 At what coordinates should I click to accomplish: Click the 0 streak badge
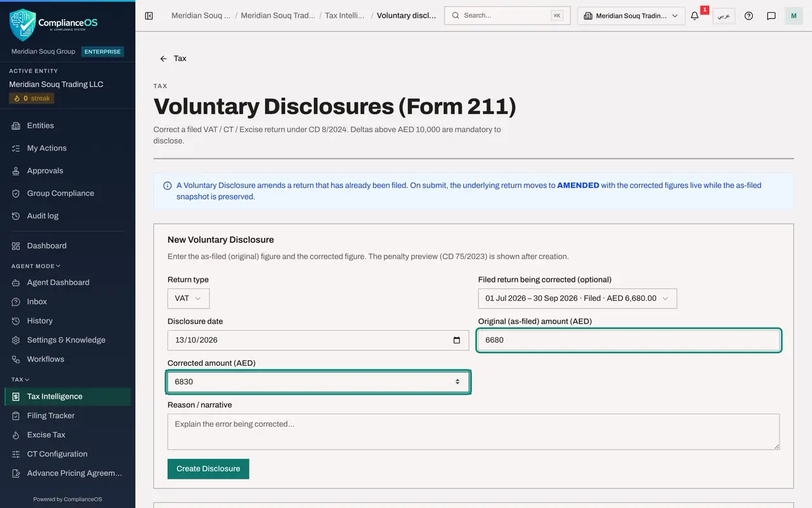(32, 98)
